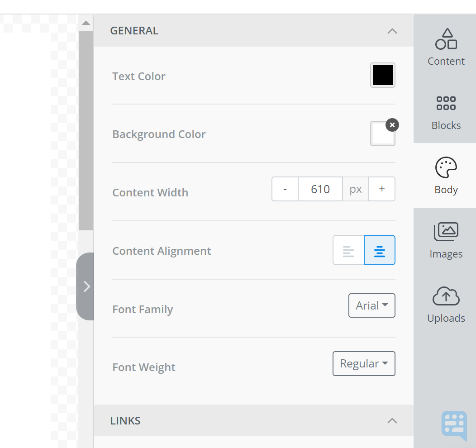Open the Blocks panel
Screen dimensions: 476x448
pyautogui.click(x=446, y=111)
